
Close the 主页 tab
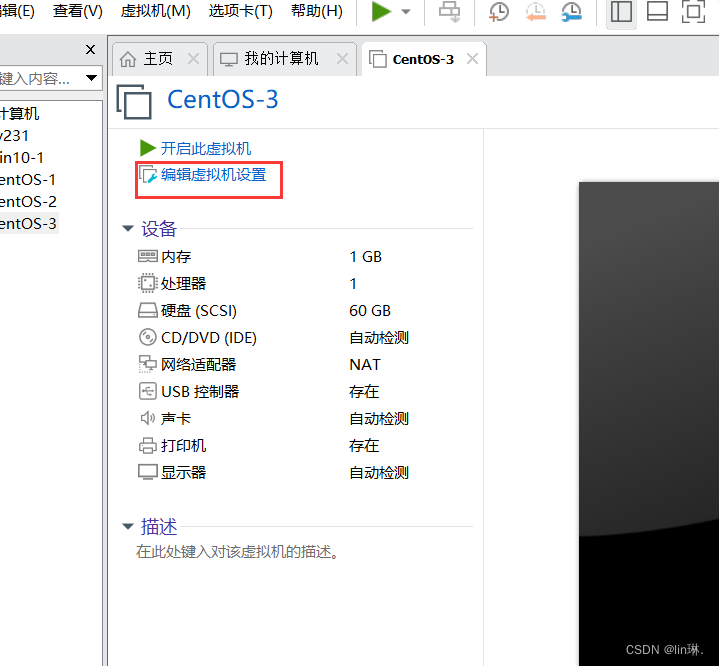(x=194, y=59)
